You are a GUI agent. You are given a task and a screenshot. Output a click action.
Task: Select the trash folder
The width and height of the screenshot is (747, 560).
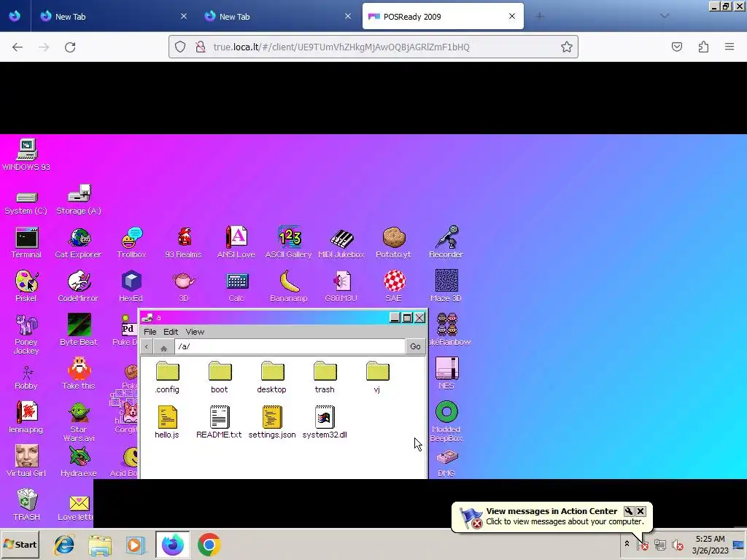point(325,377)
